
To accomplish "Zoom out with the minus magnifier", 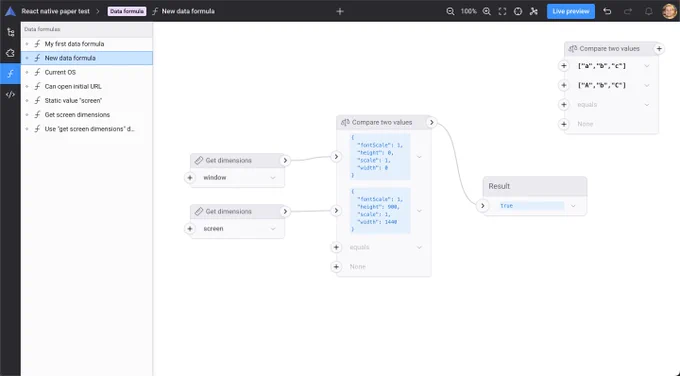I will coord(451,11).
